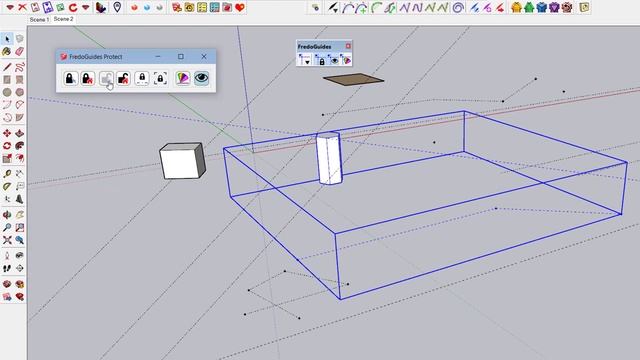Select the Pan hand tool

[x=20, y=215]
